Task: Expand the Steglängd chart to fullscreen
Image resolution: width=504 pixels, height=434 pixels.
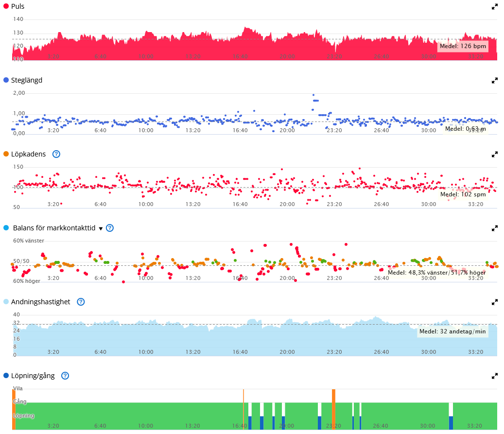Action: (x=495, y=81)
